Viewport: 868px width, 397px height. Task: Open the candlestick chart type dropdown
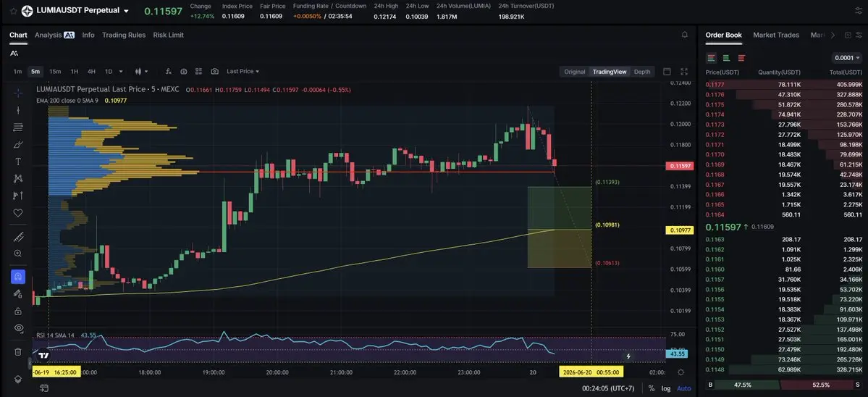point(142,72)
